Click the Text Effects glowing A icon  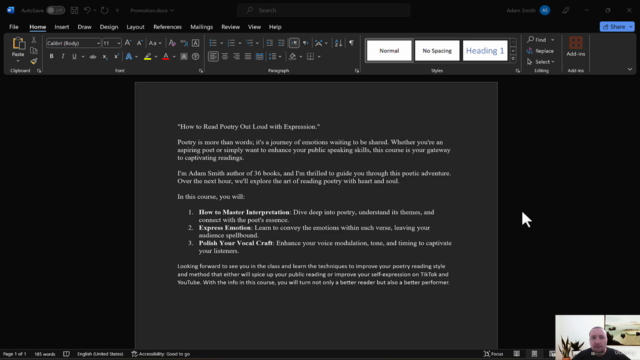(x=129, y=56)
